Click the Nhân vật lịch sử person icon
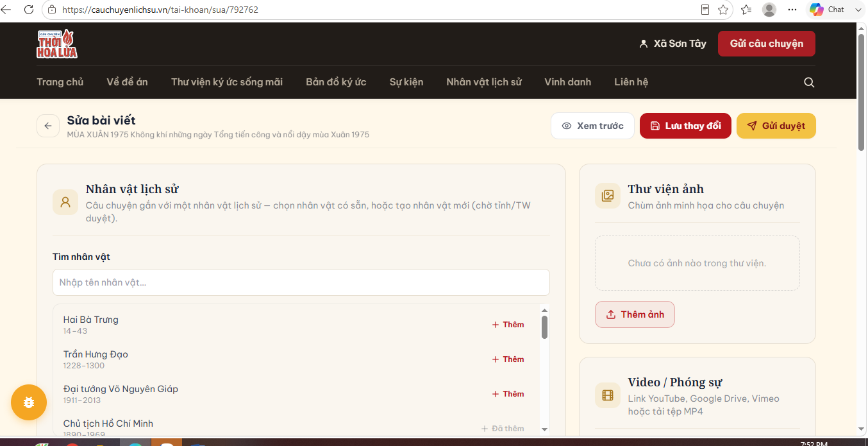Viewport: 868px width, 446px height. point(65,202)
